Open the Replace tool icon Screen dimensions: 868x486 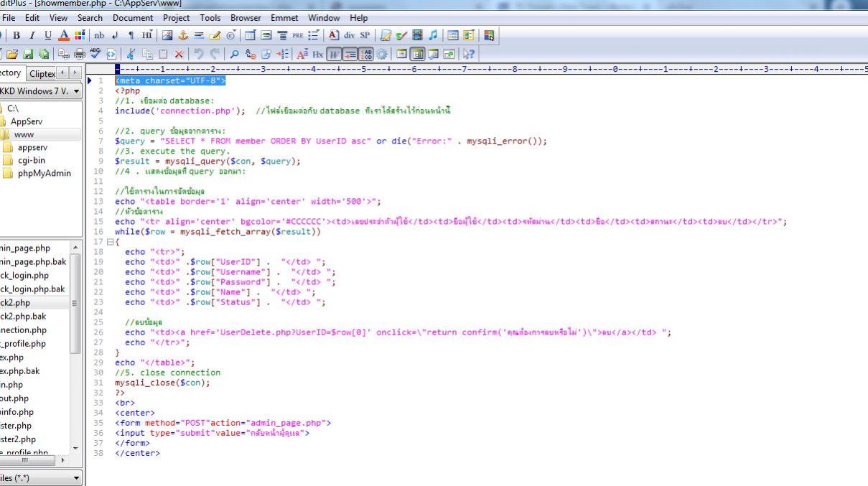[x=251, y=54]
